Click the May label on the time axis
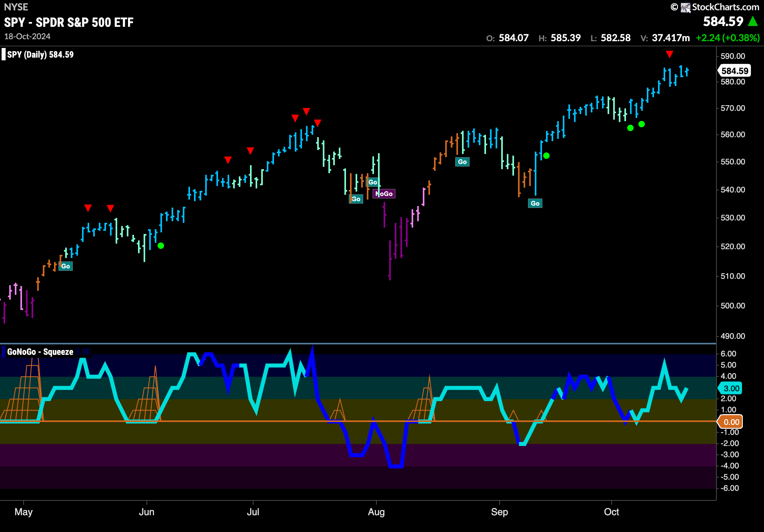This screenshot has height=532, width=764. 24,512
